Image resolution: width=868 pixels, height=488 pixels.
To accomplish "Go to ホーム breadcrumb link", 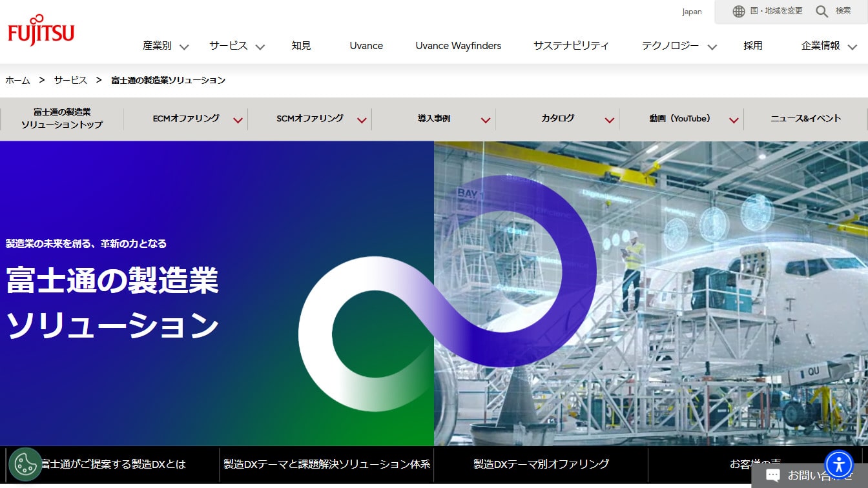I will pyautogui.click(x=17, y=80).
